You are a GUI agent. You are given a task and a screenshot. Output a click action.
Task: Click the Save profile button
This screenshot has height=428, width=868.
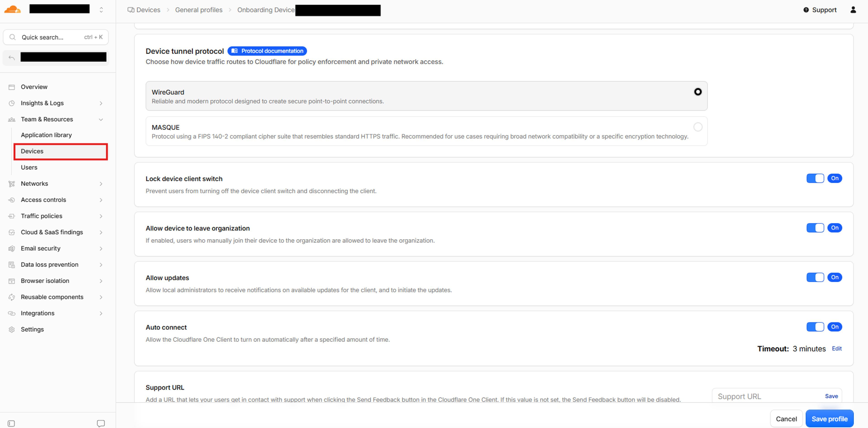pyautogui.click(x=829, y=418)
